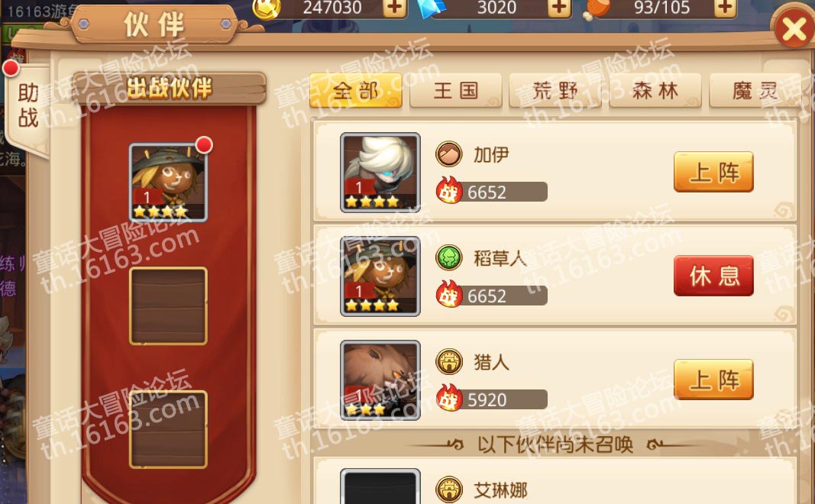Add gold coins with plus icon

(394, 8)
